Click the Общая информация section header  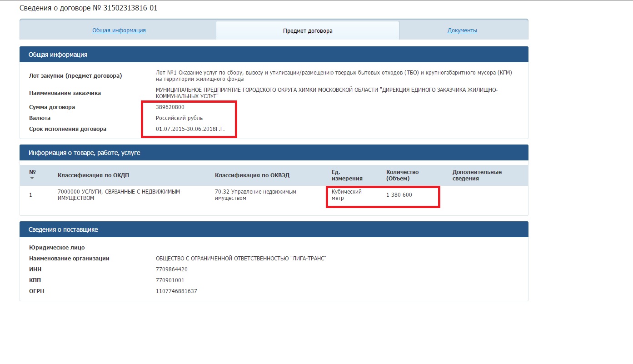pos(274,55)
